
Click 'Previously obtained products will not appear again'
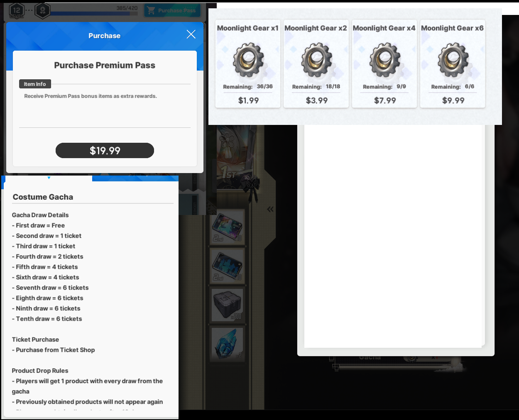point(87,402)
